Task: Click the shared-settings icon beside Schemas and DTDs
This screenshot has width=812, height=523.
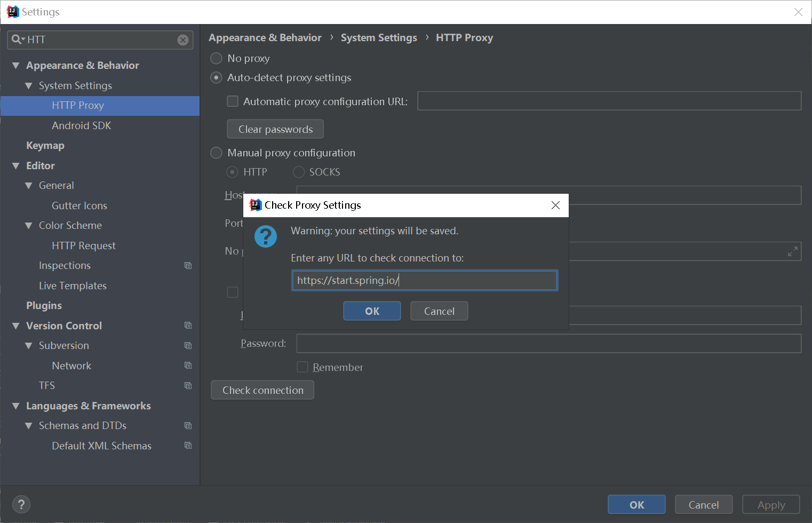Action: coord(188,425)
